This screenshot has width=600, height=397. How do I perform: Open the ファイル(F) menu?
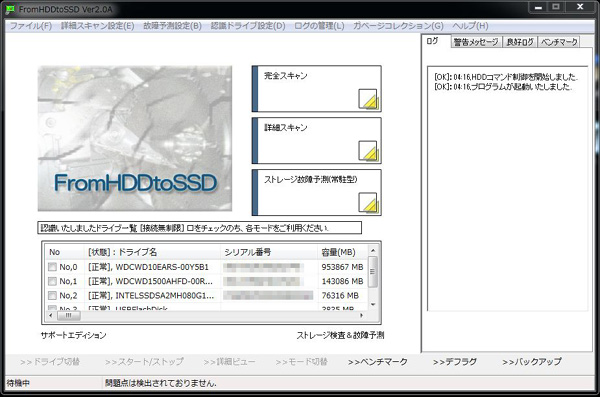tap(31, 26)
